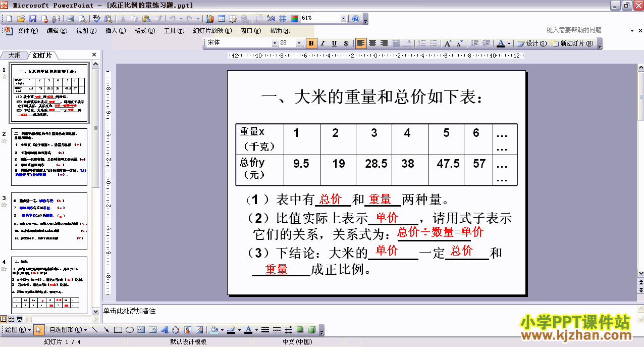Viewport: 644px width, 347px height.
Task: Align text left
Action: pyautogui.click(x=361, y=43)
